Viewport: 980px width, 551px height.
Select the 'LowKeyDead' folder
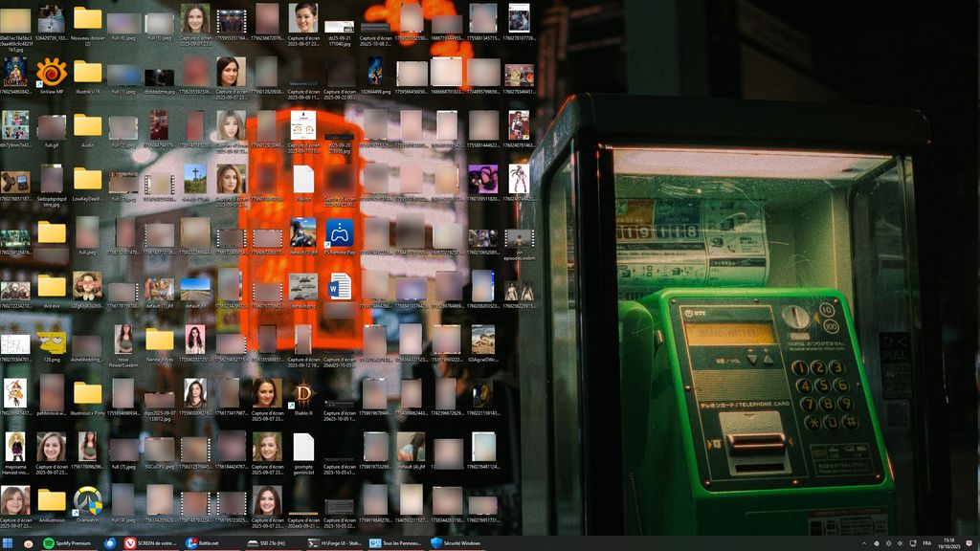tap(87, 184)
